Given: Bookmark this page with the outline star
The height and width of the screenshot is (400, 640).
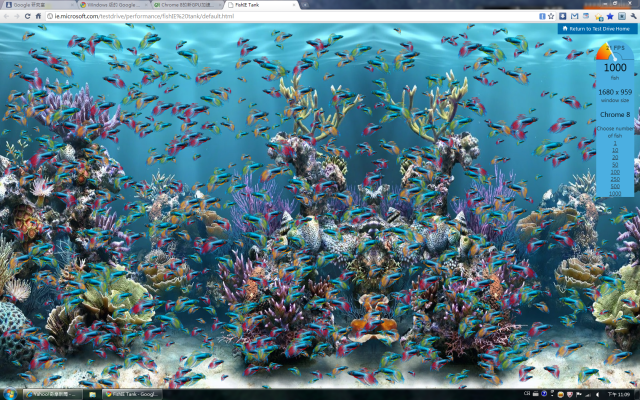Looking at the screenshot, I should pyautogui.click(x=551, y=16).
